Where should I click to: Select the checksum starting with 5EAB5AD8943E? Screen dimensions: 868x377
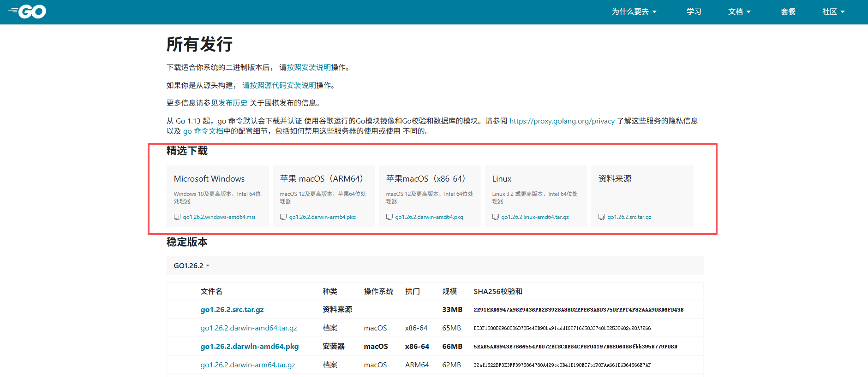point(575,347)
